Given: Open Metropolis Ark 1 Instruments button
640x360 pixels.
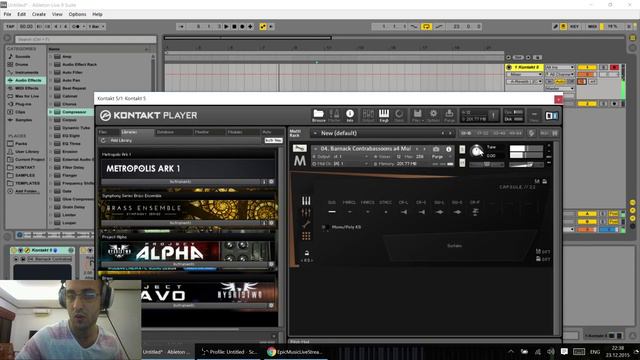Looking at the screenshot, I should pyautogui.click(x=180, y=182).
